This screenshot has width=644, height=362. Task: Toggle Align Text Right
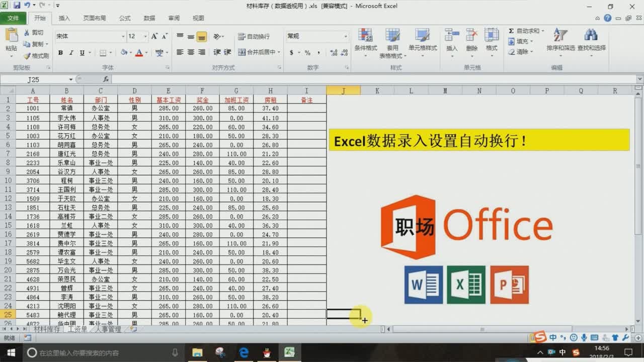(x=202, y=52)
